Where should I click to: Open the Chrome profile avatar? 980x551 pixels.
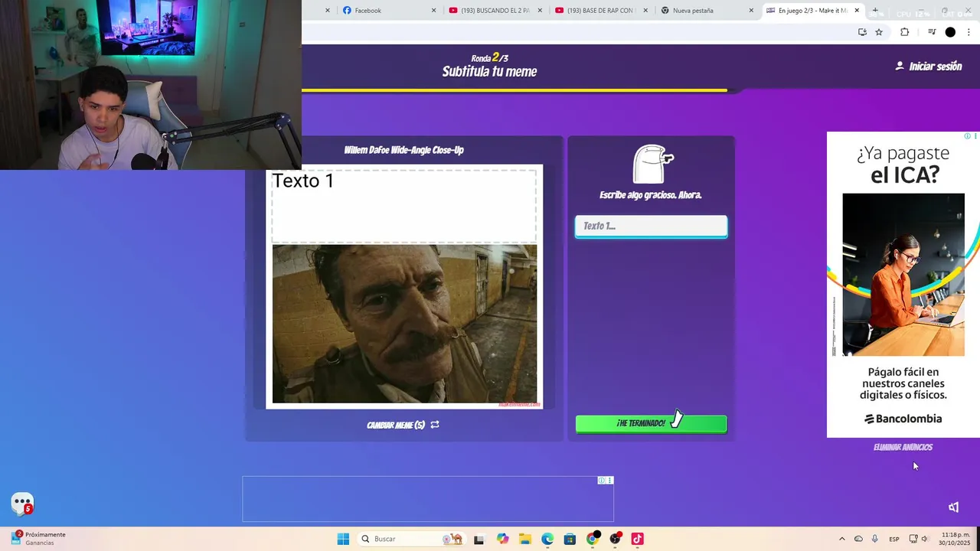tap(950, 32)
